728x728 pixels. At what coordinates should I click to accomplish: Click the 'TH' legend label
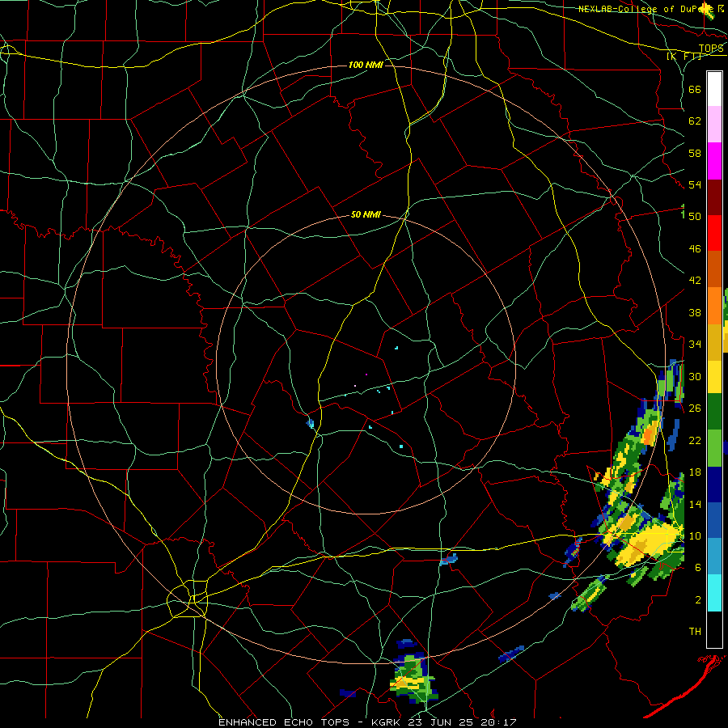695,632
